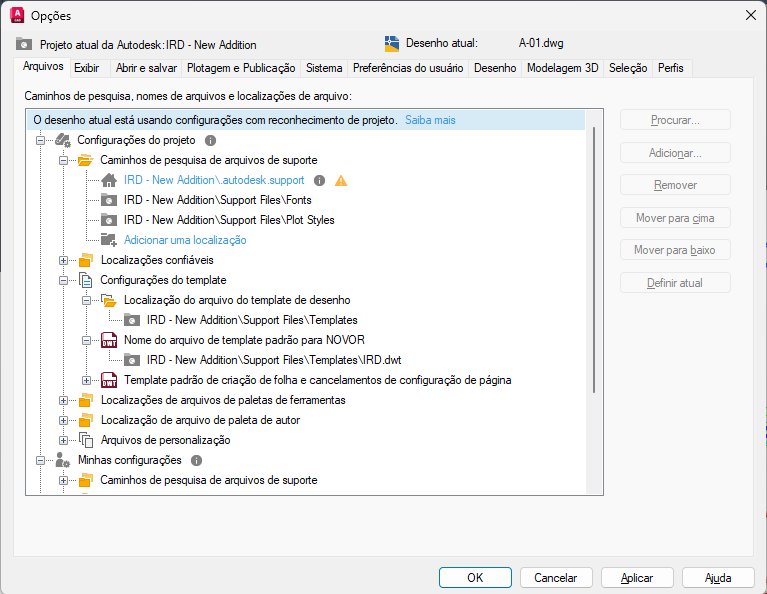Click the Arquivos de personalização icon
The width and height of the screenshot is (767, 594).
86,440
